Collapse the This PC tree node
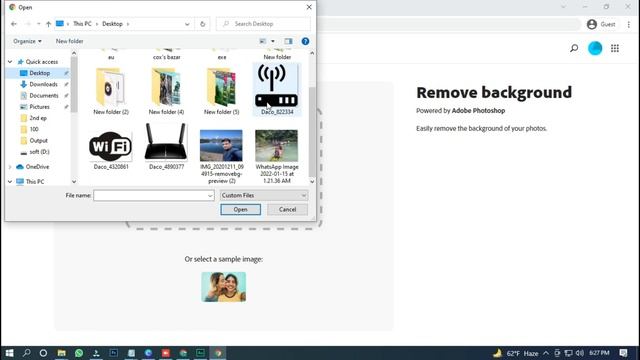Screen dimensions: 640x360 (x=10, y=182)
